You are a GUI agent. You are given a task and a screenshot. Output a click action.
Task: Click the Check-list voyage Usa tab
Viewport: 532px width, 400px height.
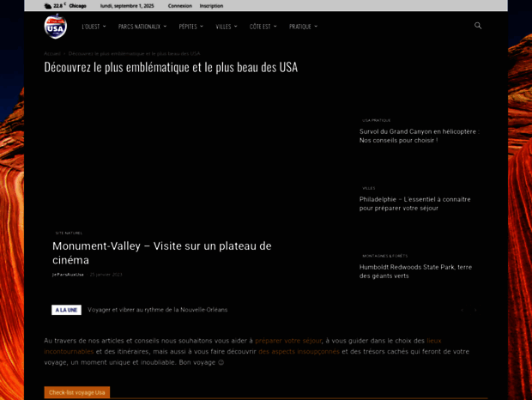coord(77,392)
